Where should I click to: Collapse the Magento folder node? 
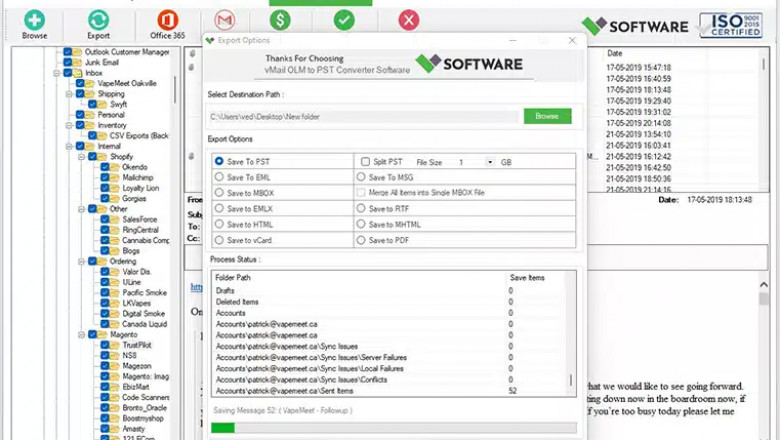(x=82, y=335)
